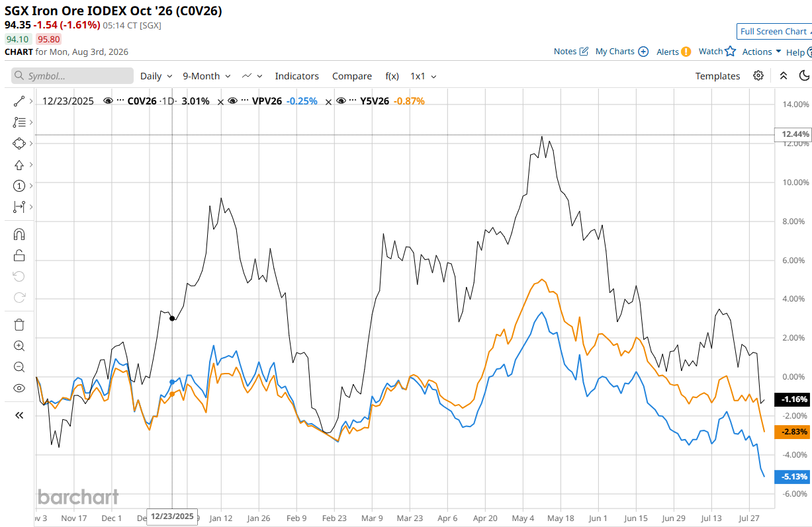This screenshot has width=812, height=527.
Task: Remove the Y5V26 comparison with X
Action: coord(330,101)
